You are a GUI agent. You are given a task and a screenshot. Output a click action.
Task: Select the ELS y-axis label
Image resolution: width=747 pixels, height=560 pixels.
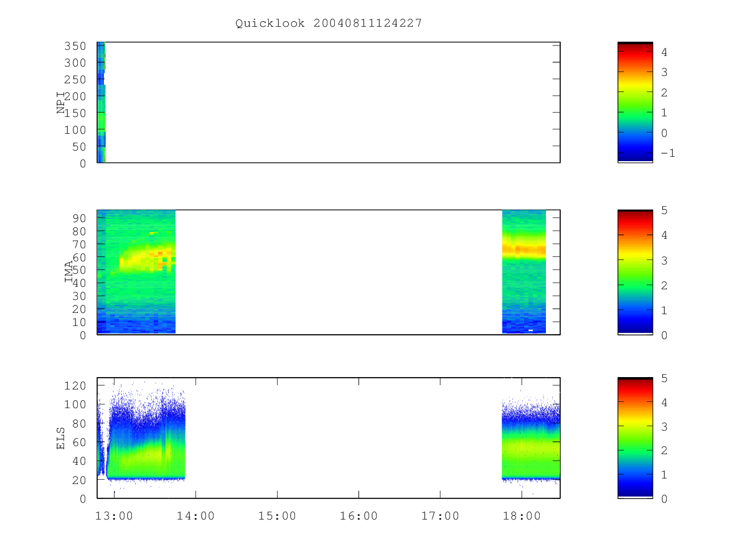[x=61, y=438]
